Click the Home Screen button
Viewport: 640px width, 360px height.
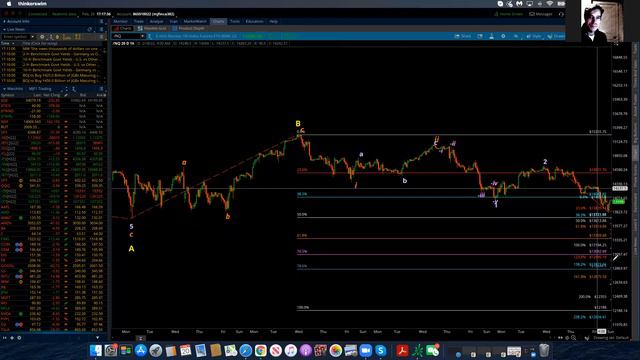pos(509,14)
